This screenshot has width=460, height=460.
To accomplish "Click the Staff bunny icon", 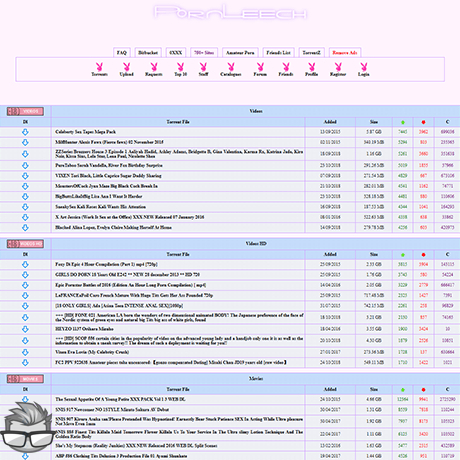I will pyautogui.click(x=203, y=67).
